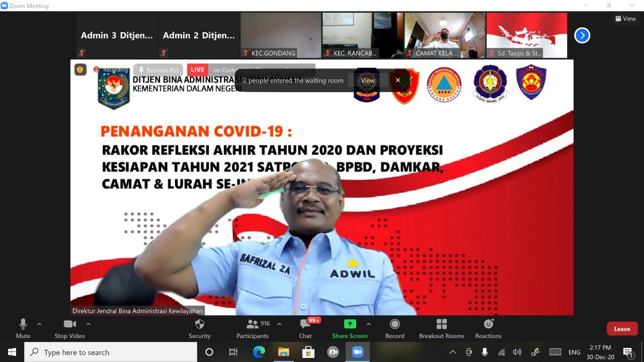The width and height of the screenshot is (644, 362).
Task: Open the Chat panel
Action: 305,329
